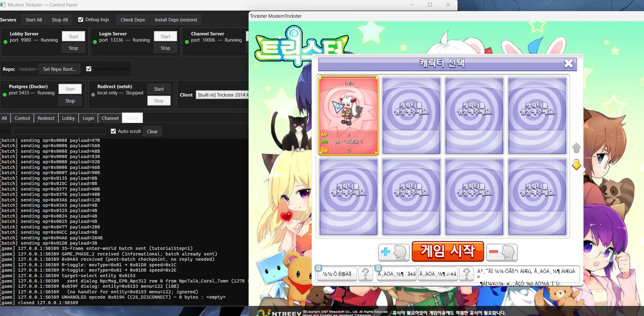Close the character selection dialog with X
Image resolution: width=644 pixels, height=316 pixels.
click(568, 64)
